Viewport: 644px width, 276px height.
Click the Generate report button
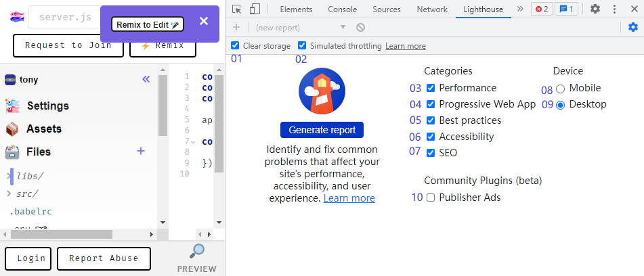(322, 130)
